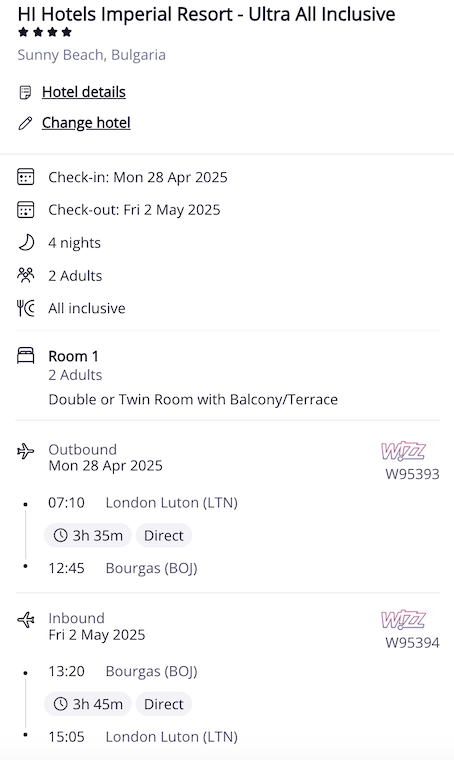Click the 3h 35m duration badge
Screen dimensions: 454x760
coord(88,536)
